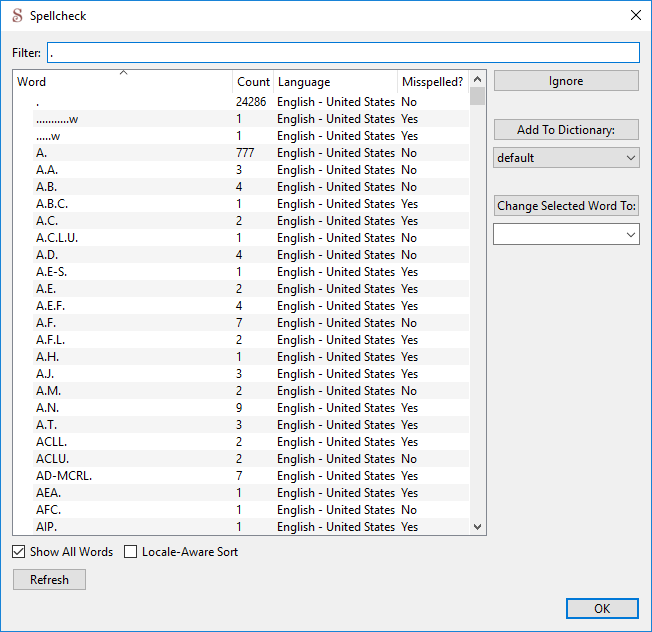This screenshot has height=632, width=652.
Task: Click the Add To Dictionary button
Action: tap(566, 130)
